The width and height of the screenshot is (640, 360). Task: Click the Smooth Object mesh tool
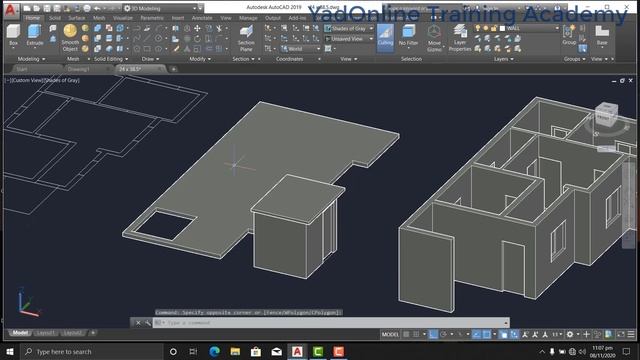[x=70, y=38]
